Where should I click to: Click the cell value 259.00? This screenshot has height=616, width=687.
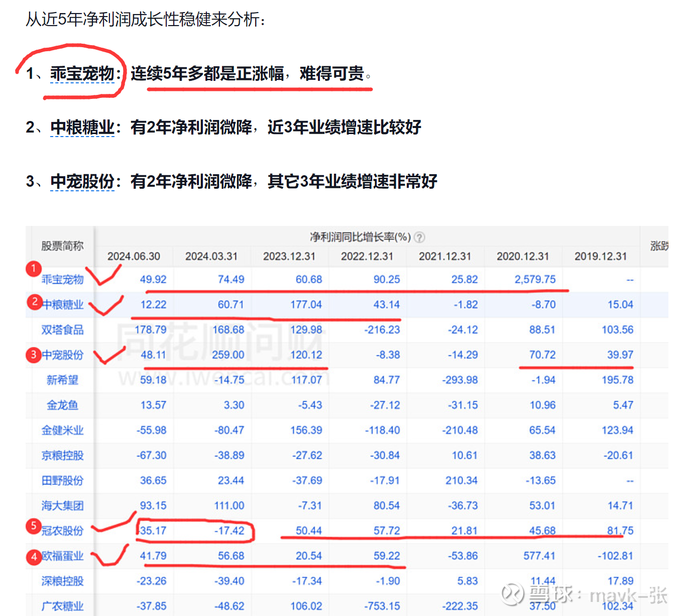[228, 354]
